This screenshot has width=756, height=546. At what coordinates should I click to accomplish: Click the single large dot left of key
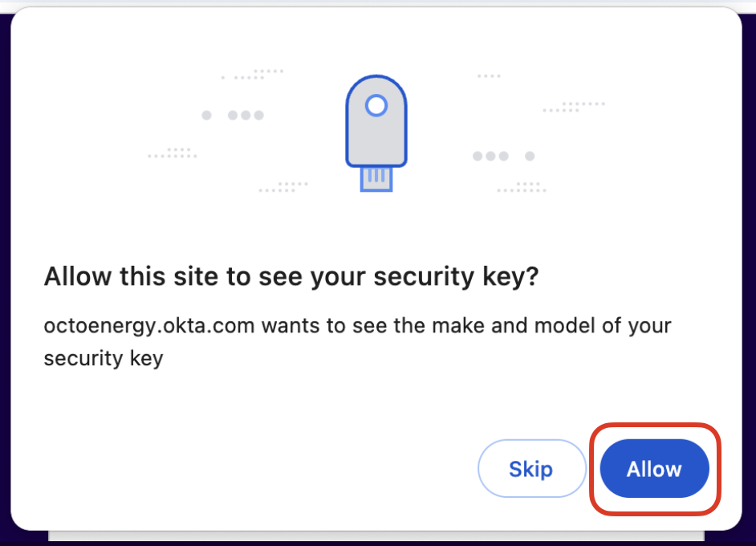point(206,116)
